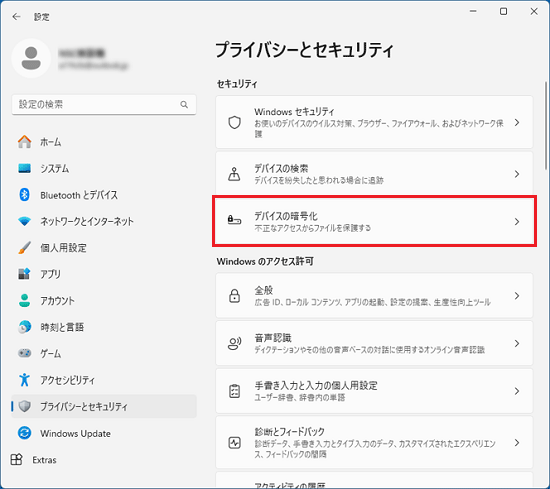Click the アカウント person icon
Screen dimensions: 550x489
click(x=25, y=301)
